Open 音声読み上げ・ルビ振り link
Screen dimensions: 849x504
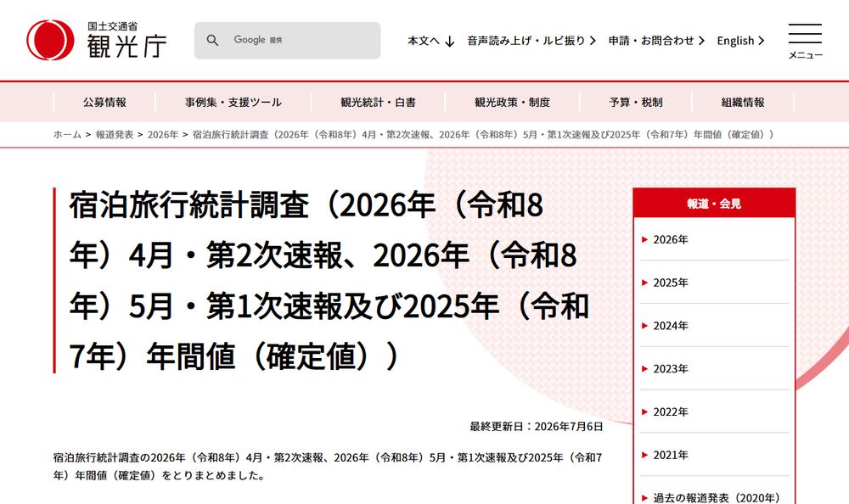click(x=531, y=41)
